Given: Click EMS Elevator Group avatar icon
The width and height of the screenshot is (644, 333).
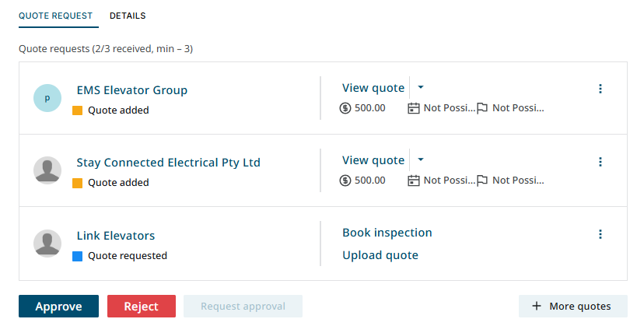Looking at the screenshot, I should pos(47,98).
